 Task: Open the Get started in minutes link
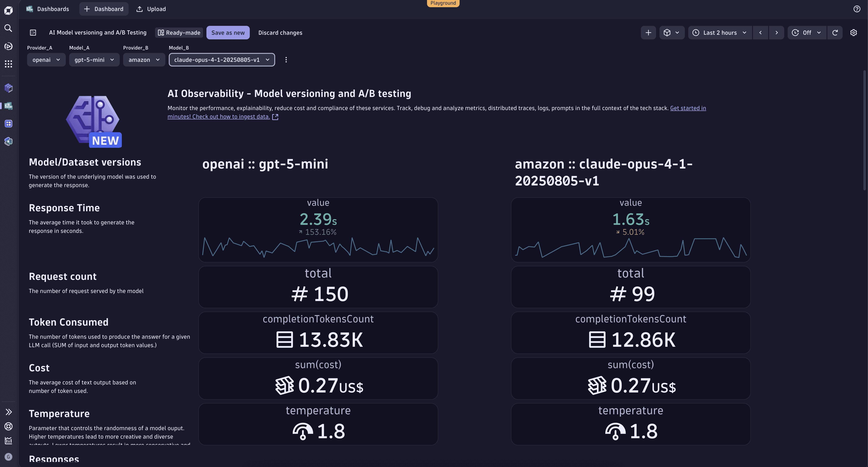(688, 108)
